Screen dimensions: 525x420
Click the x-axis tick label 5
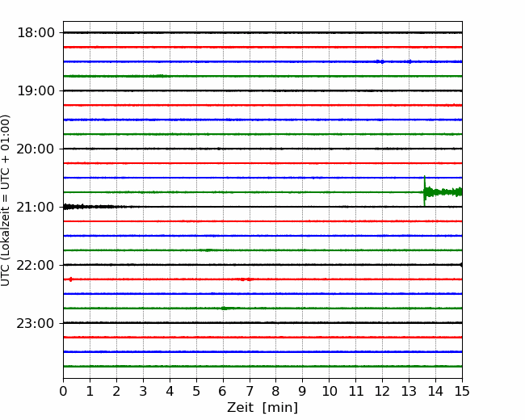click(x=196, y=391)
